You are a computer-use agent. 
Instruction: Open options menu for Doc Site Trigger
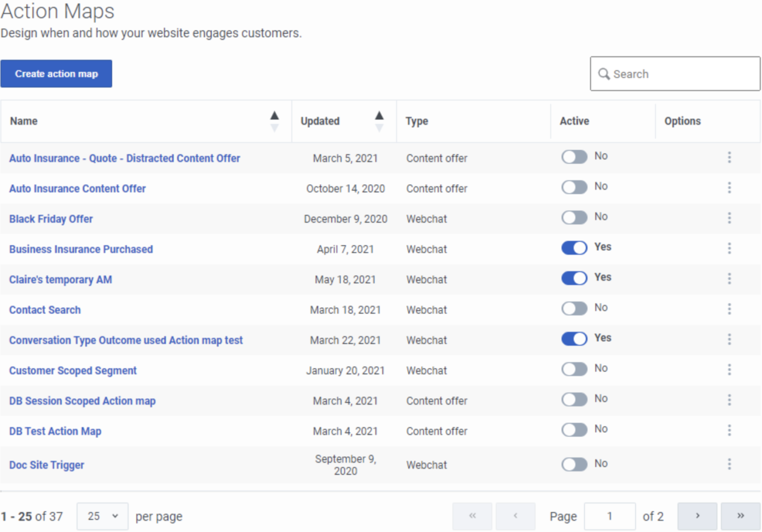click(729, 464)
